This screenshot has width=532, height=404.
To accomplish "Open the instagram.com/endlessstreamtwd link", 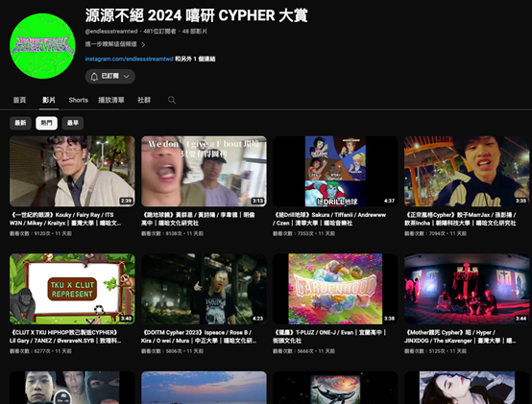I will click(x=129, y=59).
